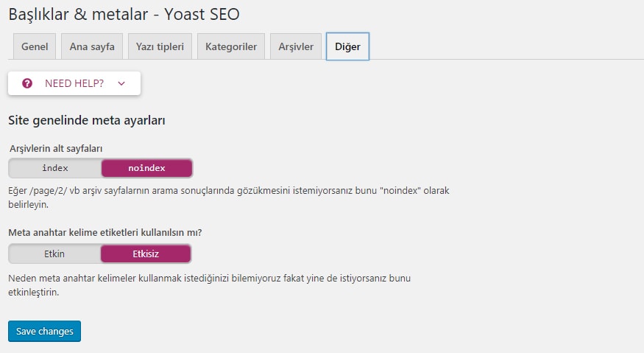The image size is (644, 353).
Task: Click the Meta anahtar kelime etiketleri label
Action: click(x=105, y=233)
